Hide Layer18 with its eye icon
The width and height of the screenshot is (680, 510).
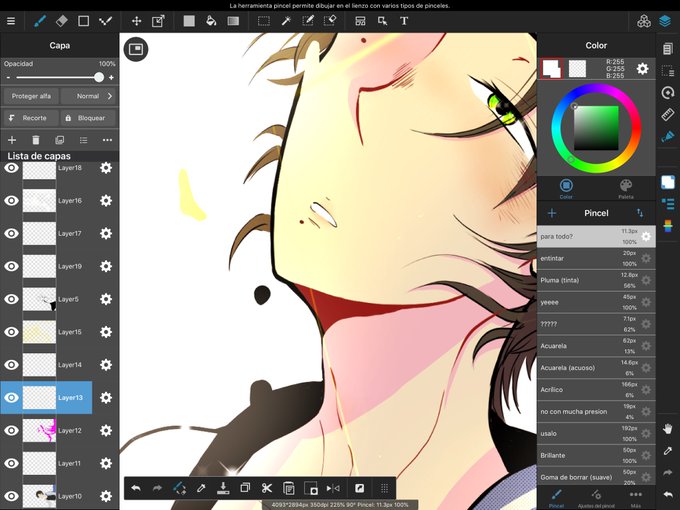(x=12, y=168)
